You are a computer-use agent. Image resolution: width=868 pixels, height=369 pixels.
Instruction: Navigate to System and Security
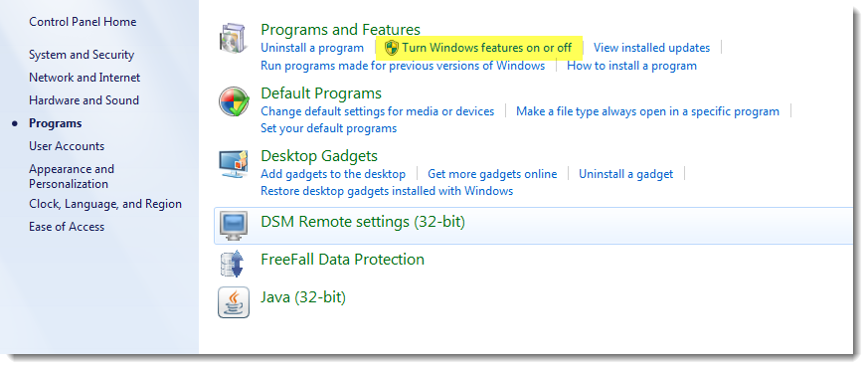82,55
